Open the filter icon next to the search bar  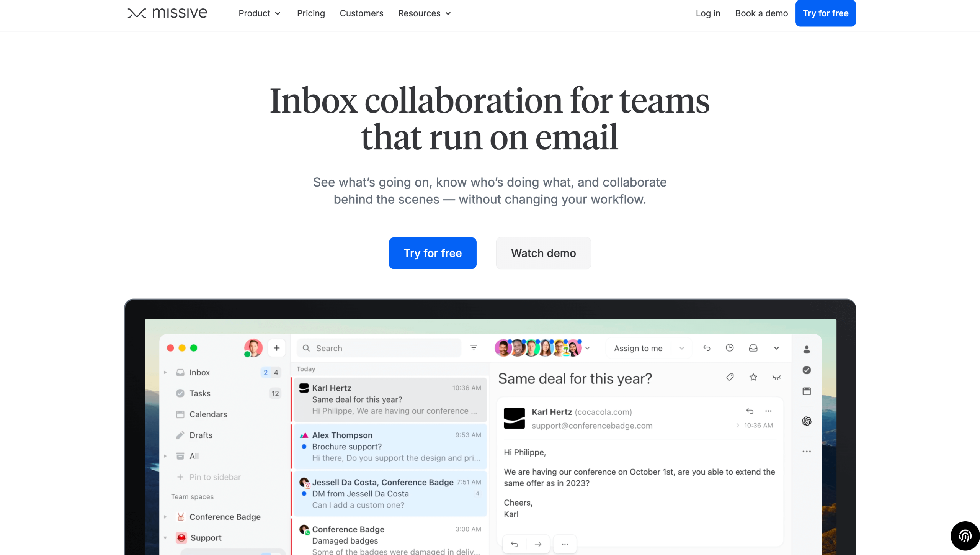click(x=474, y=348)
